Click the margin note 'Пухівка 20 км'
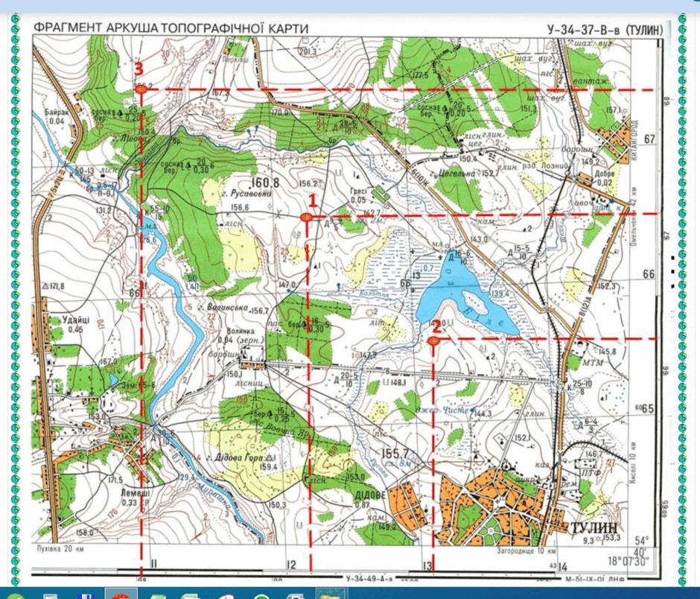Screen dimensions: 700x599 pyautogui.click(x=60, y=549)
